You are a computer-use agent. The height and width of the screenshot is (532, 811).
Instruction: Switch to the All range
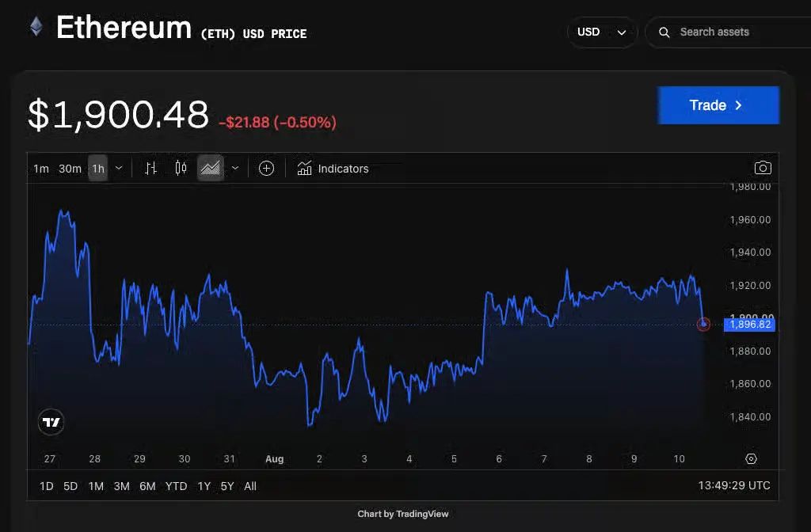click(x=250, y=486)
